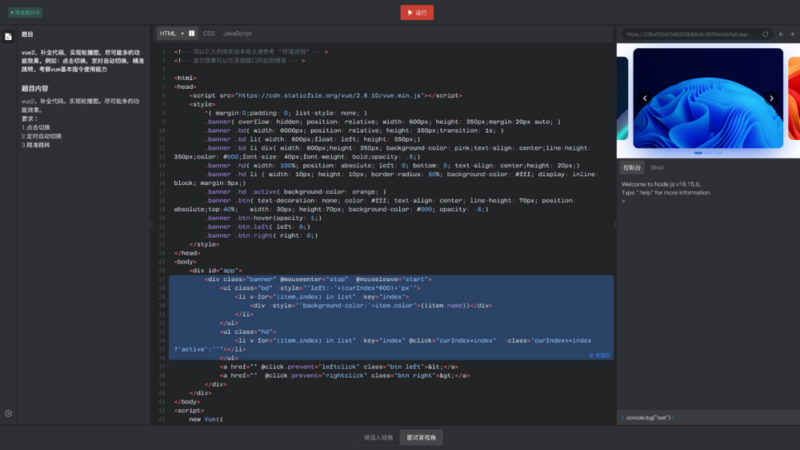This screenshot has height=450, width=800.
Task: Click the preview URL address field
Action: tap(686, 33)
